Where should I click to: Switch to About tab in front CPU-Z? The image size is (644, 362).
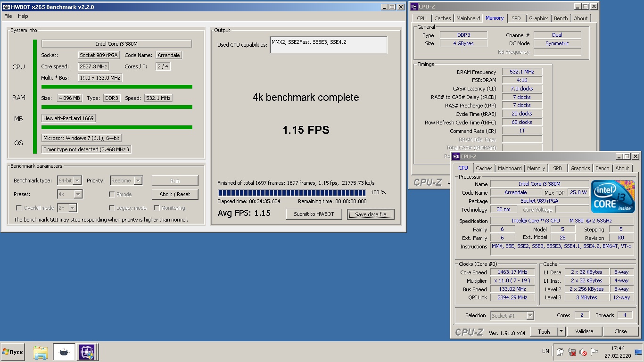coord(622,168)
